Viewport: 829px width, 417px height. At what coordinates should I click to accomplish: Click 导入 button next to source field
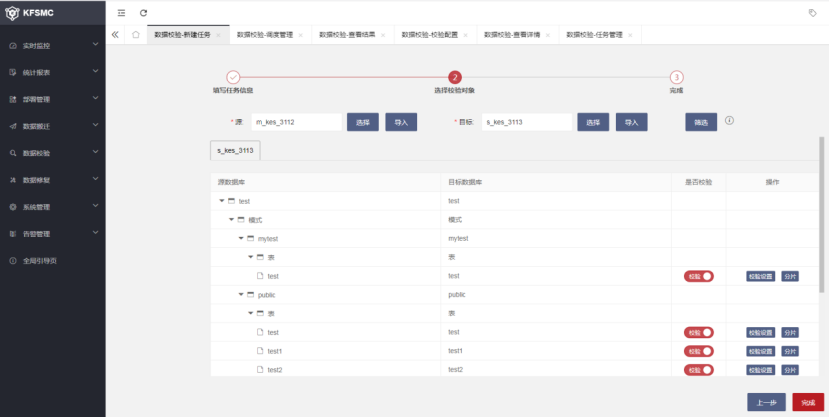click(401, 122)
